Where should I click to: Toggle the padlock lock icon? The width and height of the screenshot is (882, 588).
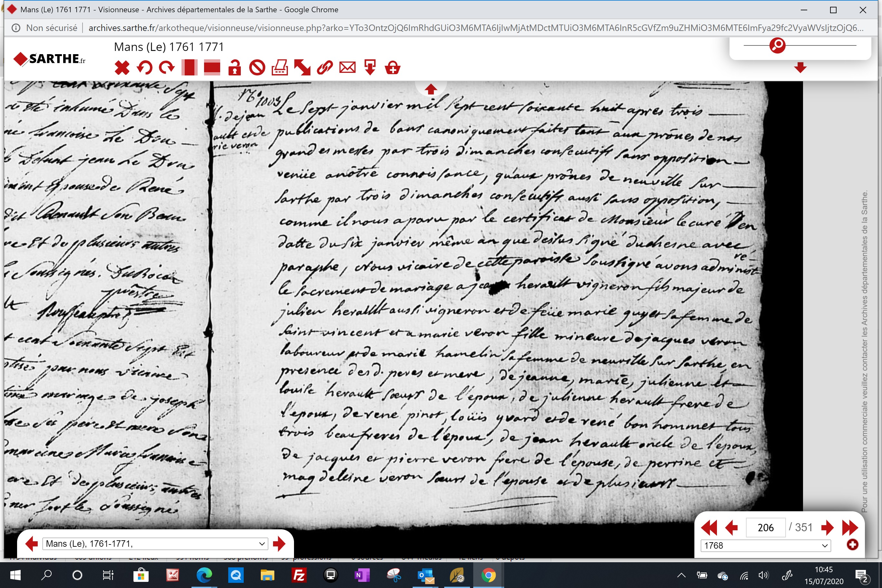point(235,68)
